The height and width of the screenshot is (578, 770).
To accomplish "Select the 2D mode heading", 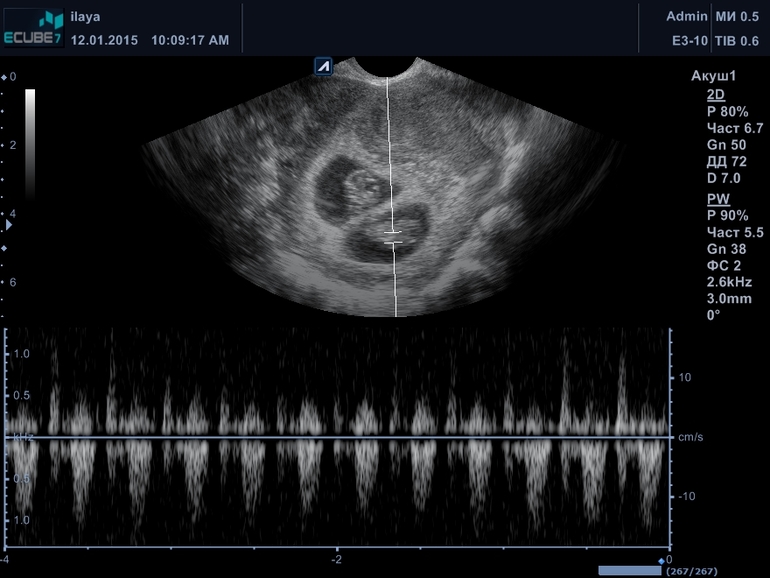I will 715,94.
